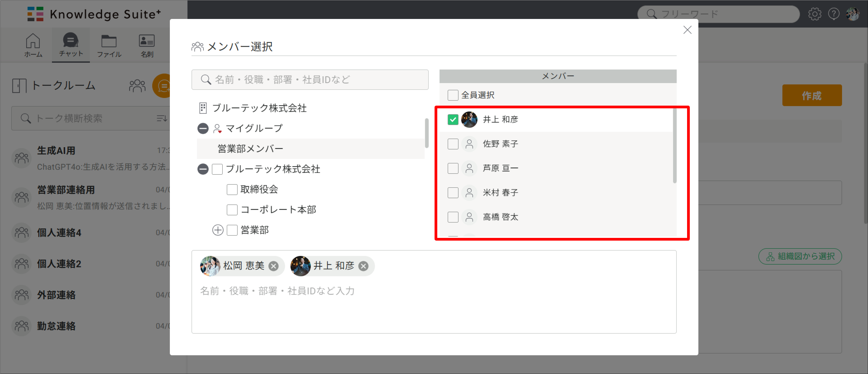The image size is (868, 374).
Task: Uncheck 井上 和彦 checkbox
Action: coord(453,119)
